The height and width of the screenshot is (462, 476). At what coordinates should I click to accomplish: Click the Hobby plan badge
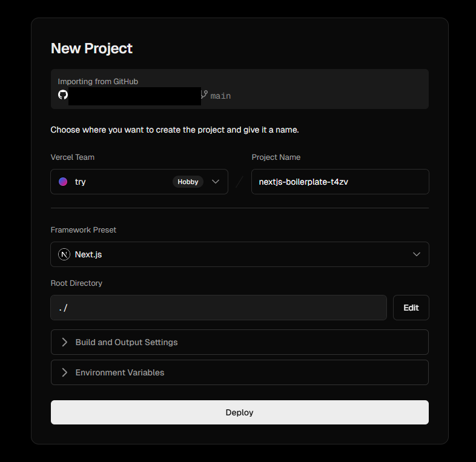coord(188,182)
